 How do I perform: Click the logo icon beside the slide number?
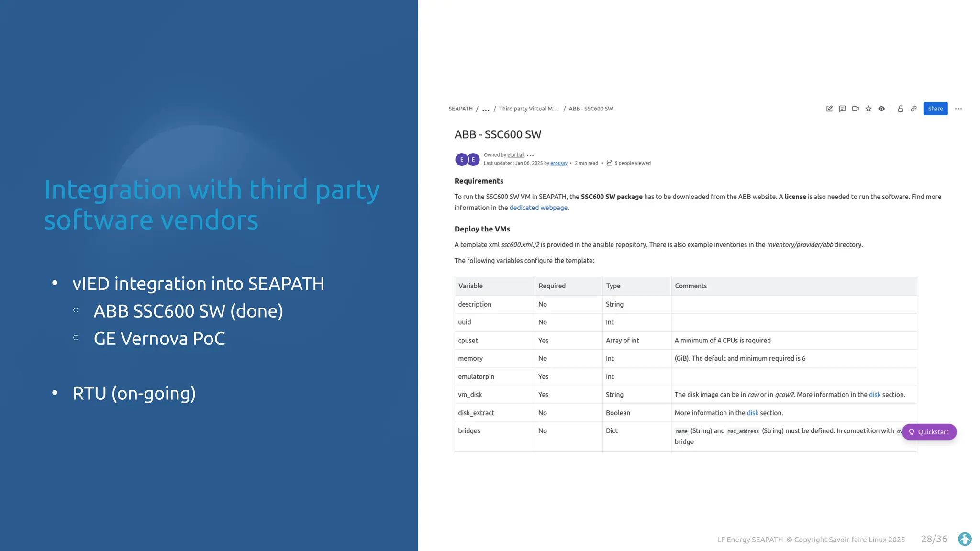pos(965,539)
